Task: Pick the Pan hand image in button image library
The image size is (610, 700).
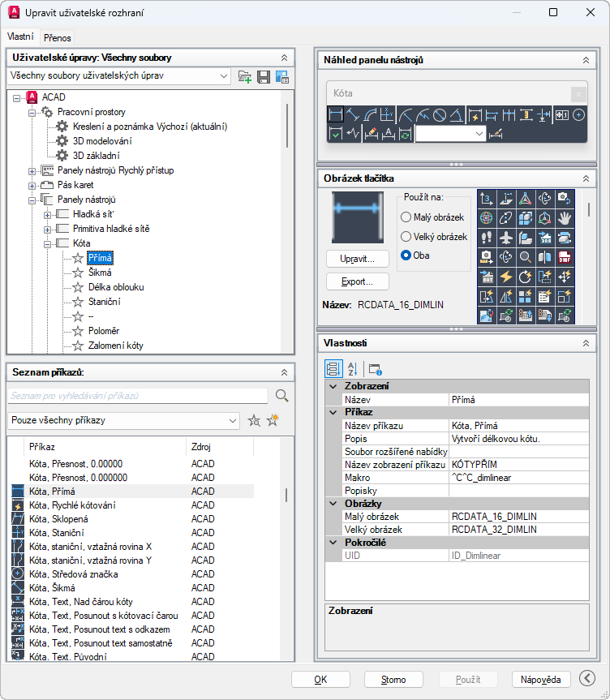Action: (x=565, y=218)
